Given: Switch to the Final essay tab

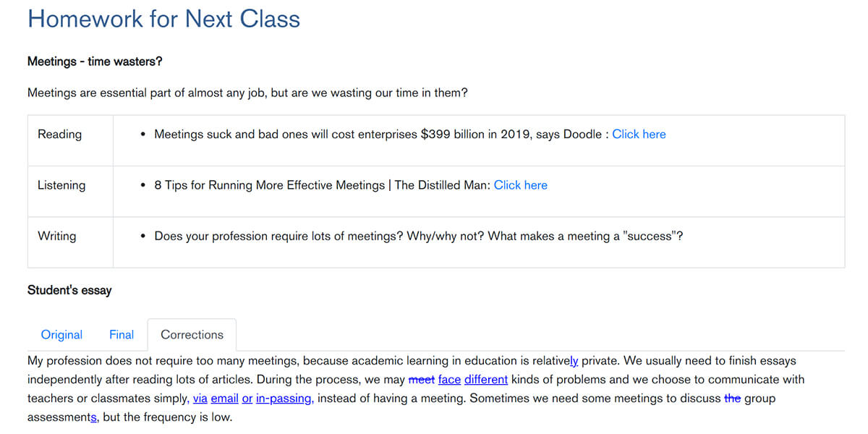Looking at the screenshot, I should 122,335.
